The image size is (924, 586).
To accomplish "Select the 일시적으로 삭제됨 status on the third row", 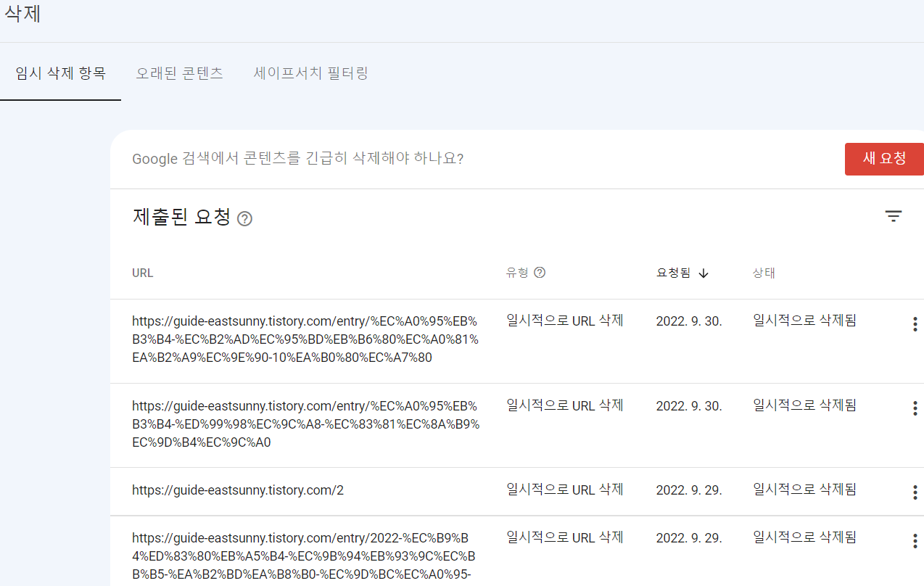I will click(x=804, y=490).
